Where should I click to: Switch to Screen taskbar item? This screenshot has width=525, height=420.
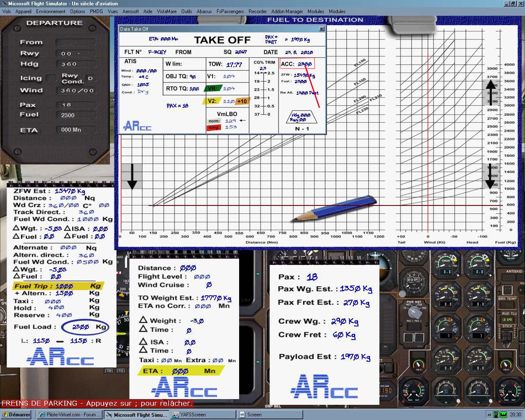point(270,415)
